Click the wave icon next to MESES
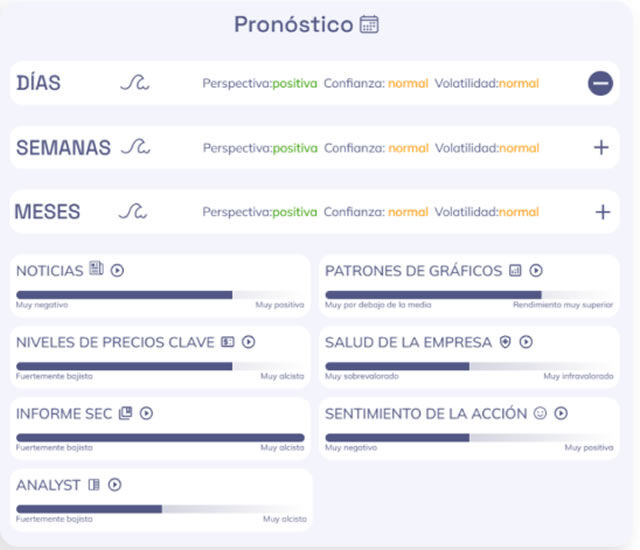Viewport: 640px width, 550px height. pos(133,212)
